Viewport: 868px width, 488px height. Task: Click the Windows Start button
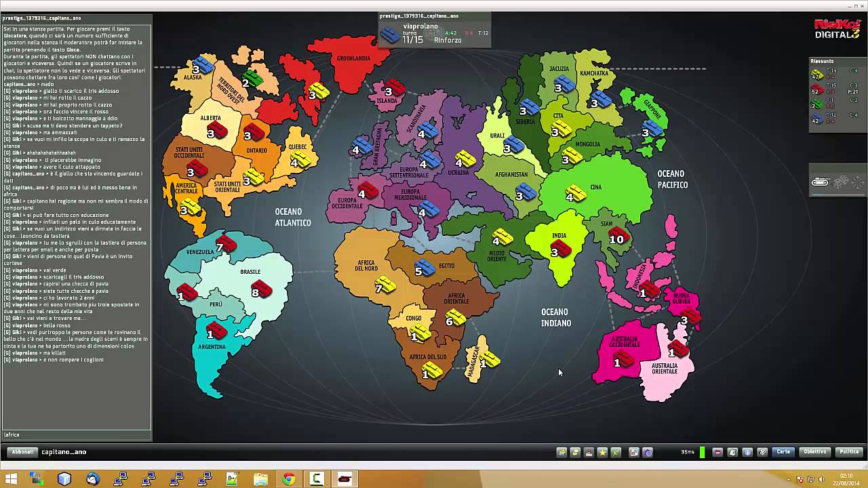12,479
